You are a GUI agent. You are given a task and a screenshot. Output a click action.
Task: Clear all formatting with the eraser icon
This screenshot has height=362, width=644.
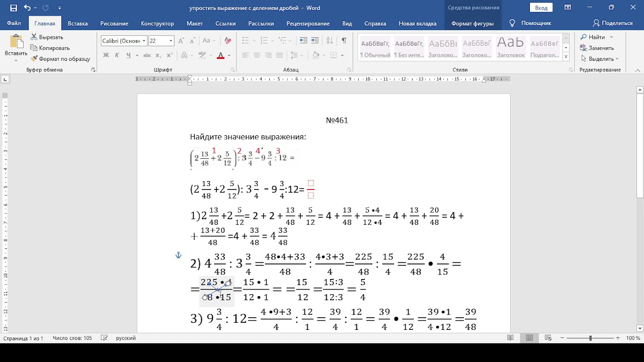click(x=228, y=41)
